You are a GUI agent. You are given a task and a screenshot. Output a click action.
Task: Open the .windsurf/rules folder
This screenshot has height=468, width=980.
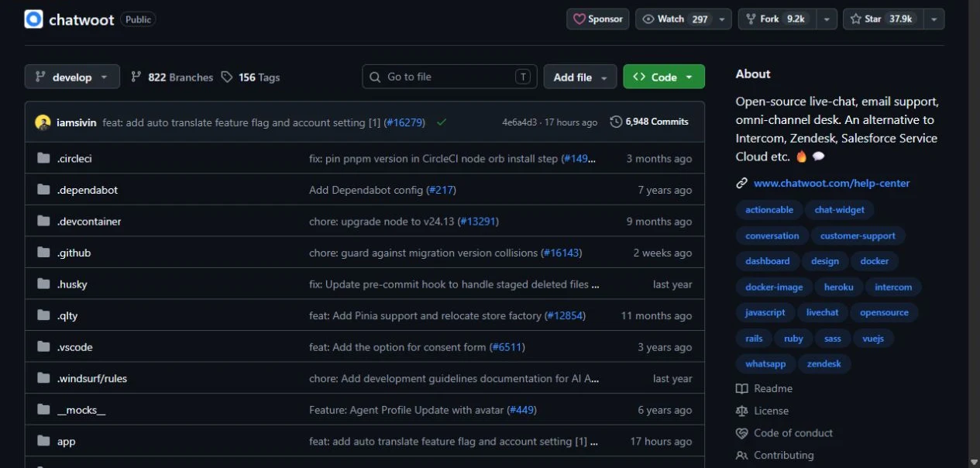click(92, 379)
